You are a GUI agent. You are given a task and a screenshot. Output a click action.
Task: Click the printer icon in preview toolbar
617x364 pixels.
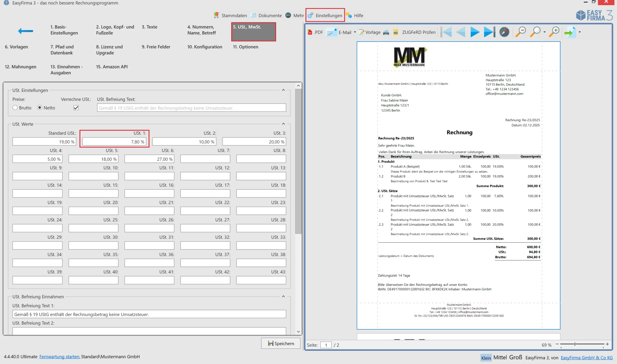(386, 32)
